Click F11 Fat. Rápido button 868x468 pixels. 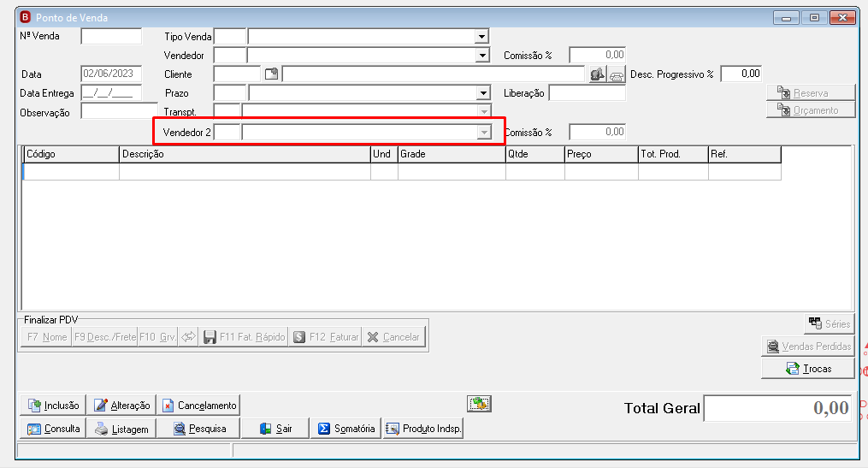click(x=244, y=337)
